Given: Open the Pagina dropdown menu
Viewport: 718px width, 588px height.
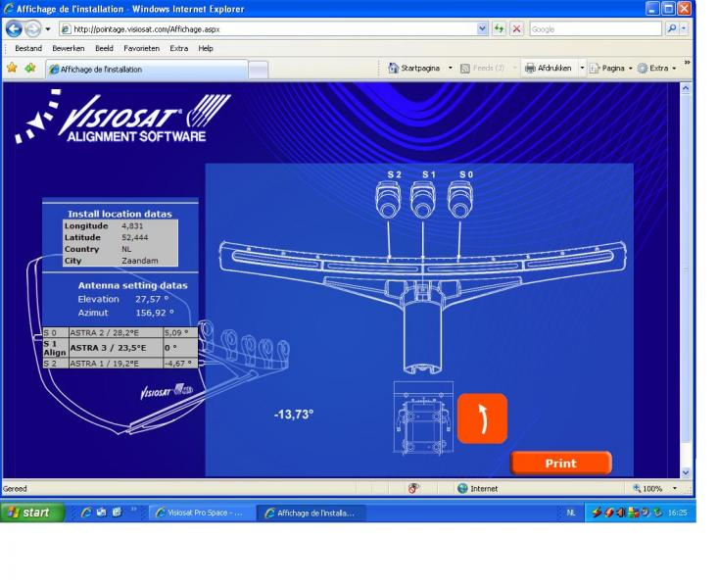Looking at the screenshot, I should tap(613, 69).
